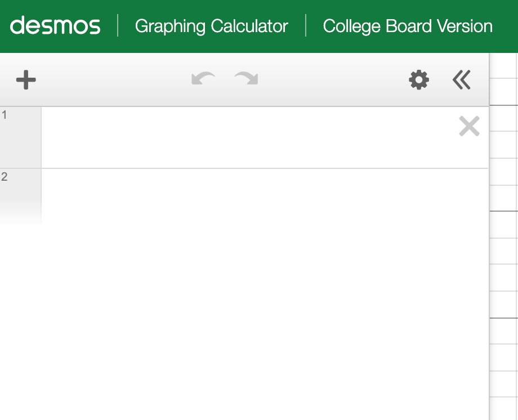
Task: Focus the expression 2 input field
Action: [248, 197]
